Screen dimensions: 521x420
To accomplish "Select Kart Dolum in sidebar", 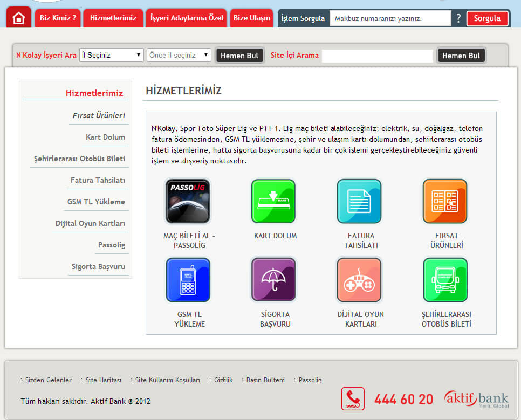I will tap(105, 137).
